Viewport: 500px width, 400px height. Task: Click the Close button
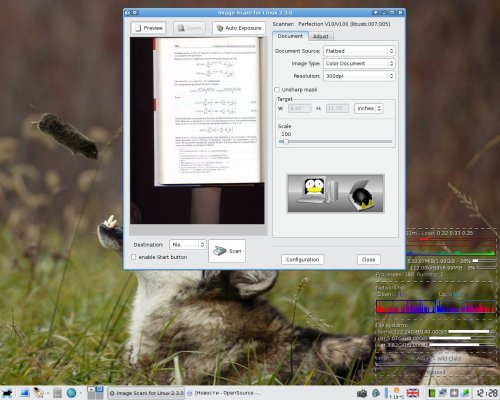(x=369, y=259)
